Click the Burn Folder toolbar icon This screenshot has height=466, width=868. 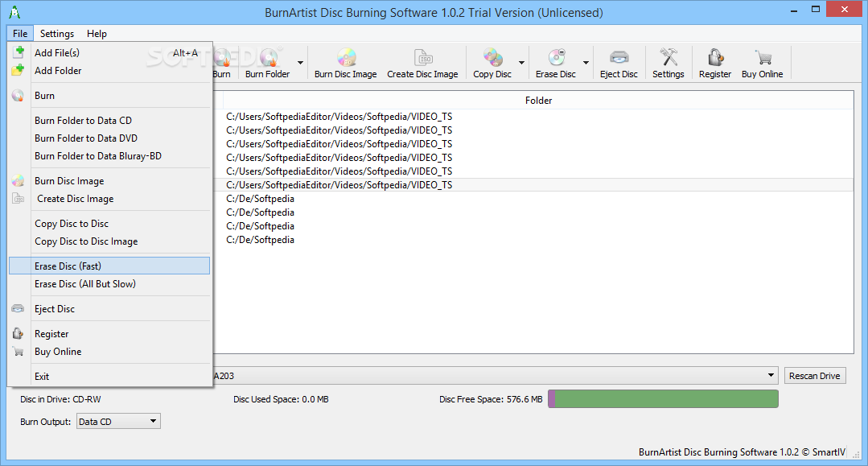[269, 58]
